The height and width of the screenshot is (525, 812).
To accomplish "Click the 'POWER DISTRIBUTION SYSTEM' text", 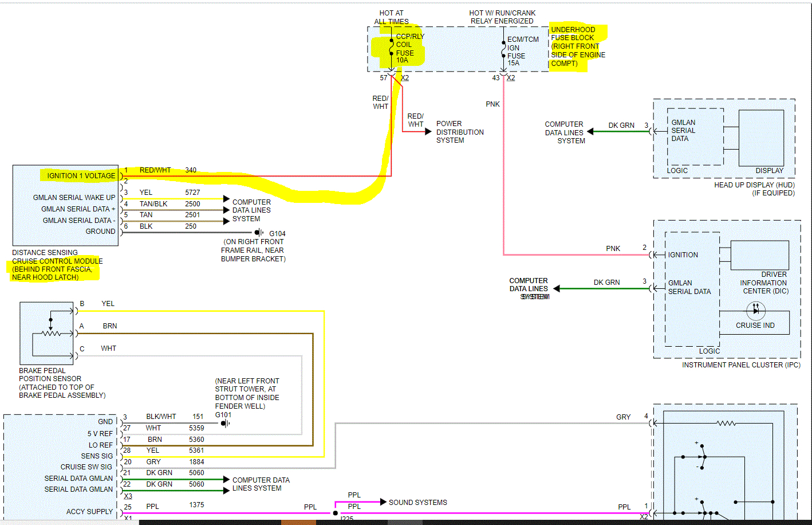I will [x=460, y=132].
